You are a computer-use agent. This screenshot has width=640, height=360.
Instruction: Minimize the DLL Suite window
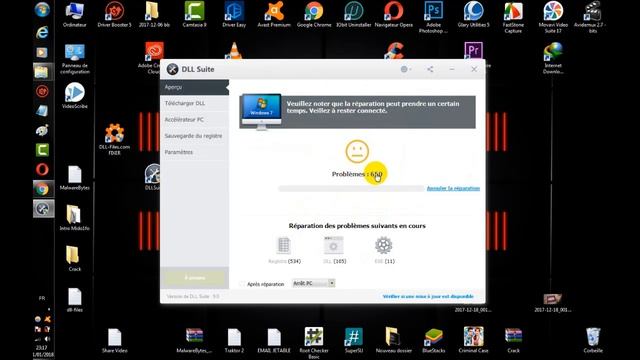(x=452, y=69)
